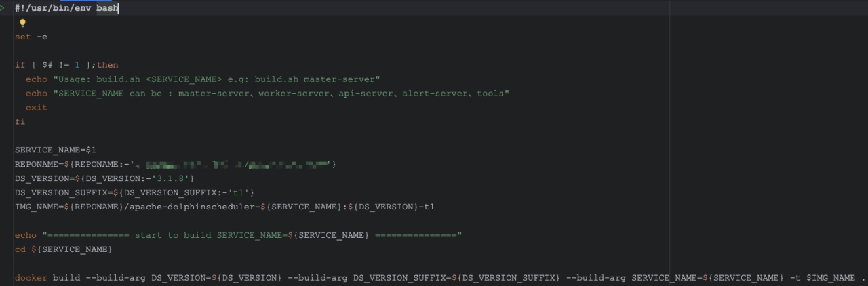
Task: Click the 'then' keyword
Action: 107,65
